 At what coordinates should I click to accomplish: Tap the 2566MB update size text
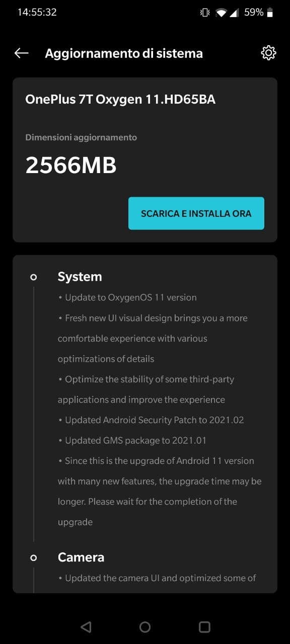71,165
